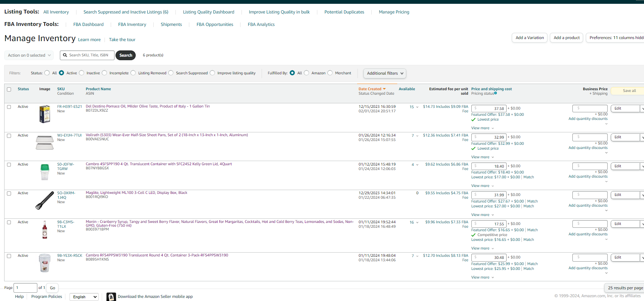Click Edit for the Del Destino Pomace Oil row

(x=625, y=109)
